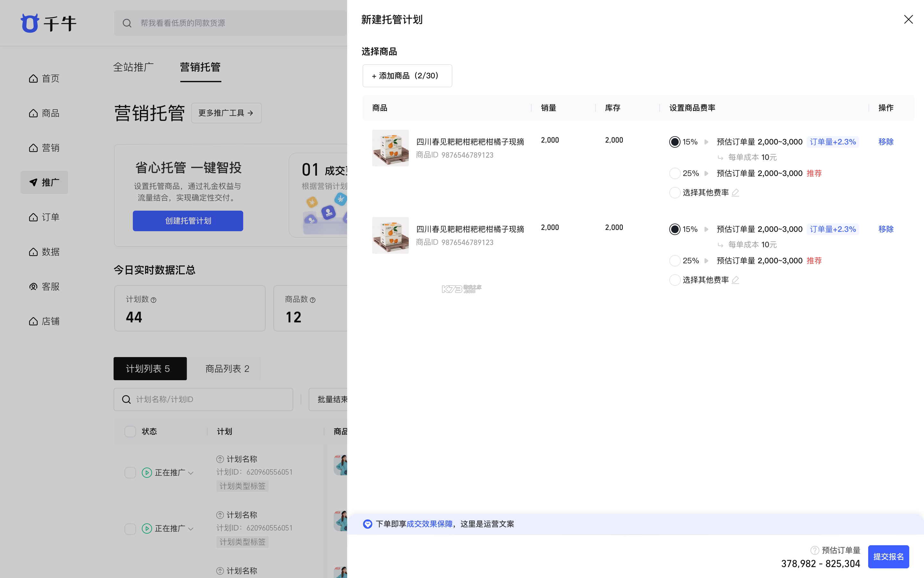924x578 pixels.
Task: Open 首页 in the sidebar
Action: 44,78
